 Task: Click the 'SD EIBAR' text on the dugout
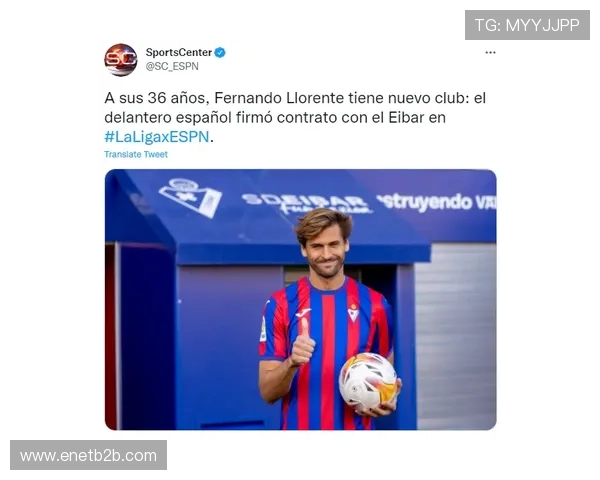tap(305, 202)
